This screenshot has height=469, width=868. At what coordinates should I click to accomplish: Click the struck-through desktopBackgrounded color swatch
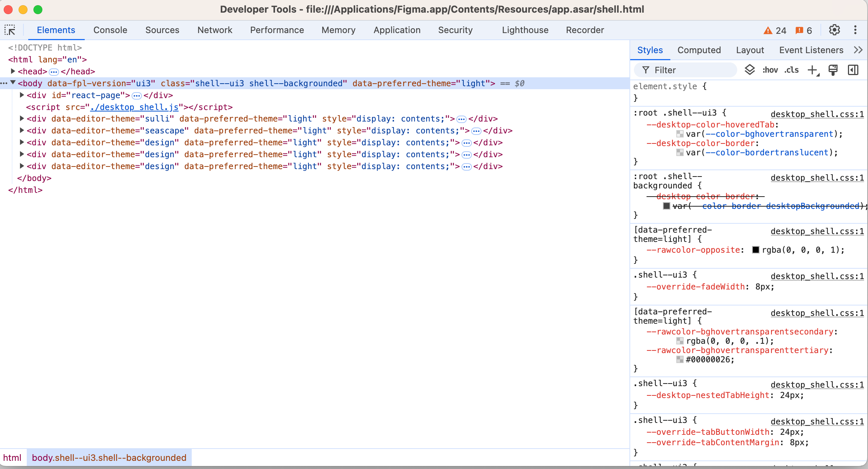point(667,206)
